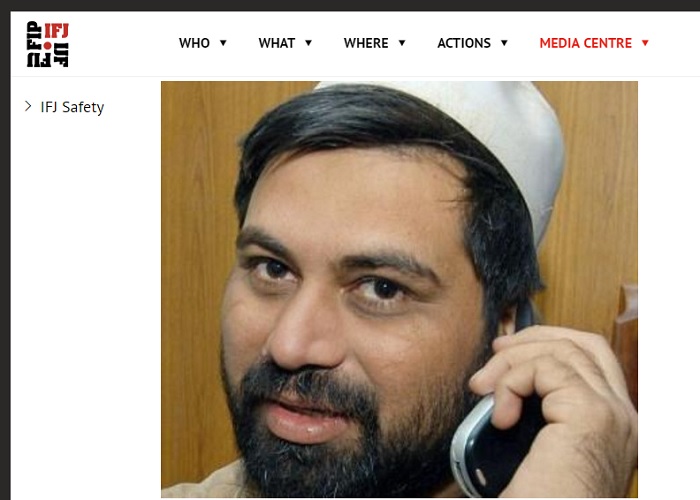
Task: Open the ACTIONS dropdown arrow
Action: pyautogui.click(x=504, y=43)
